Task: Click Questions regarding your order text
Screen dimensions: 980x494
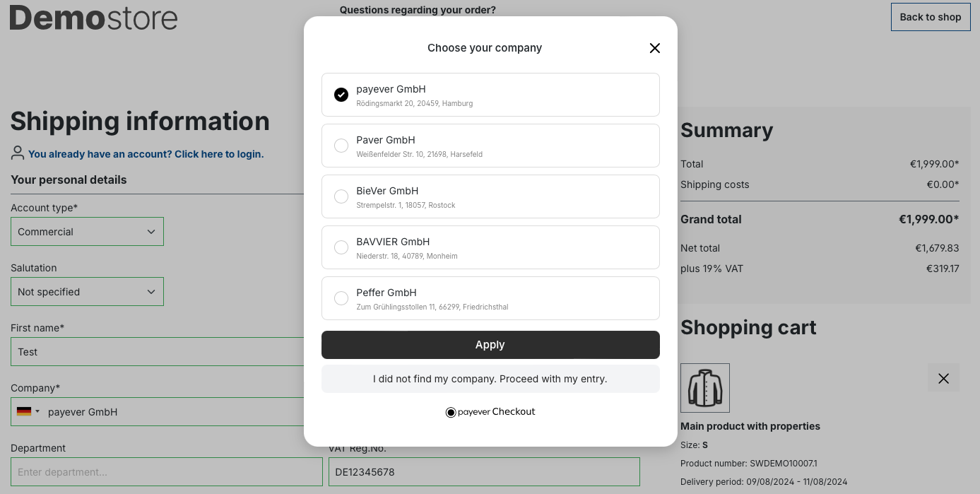Action: [x=418, y=10]
